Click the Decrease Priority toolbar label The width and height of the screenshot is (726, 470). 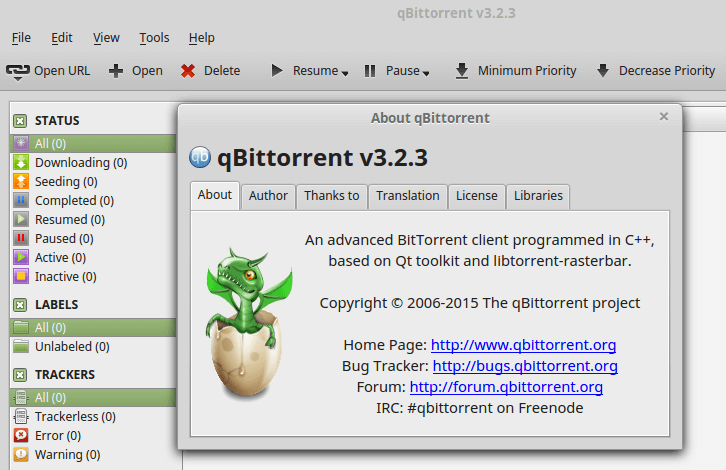click(x=667, y=71)
